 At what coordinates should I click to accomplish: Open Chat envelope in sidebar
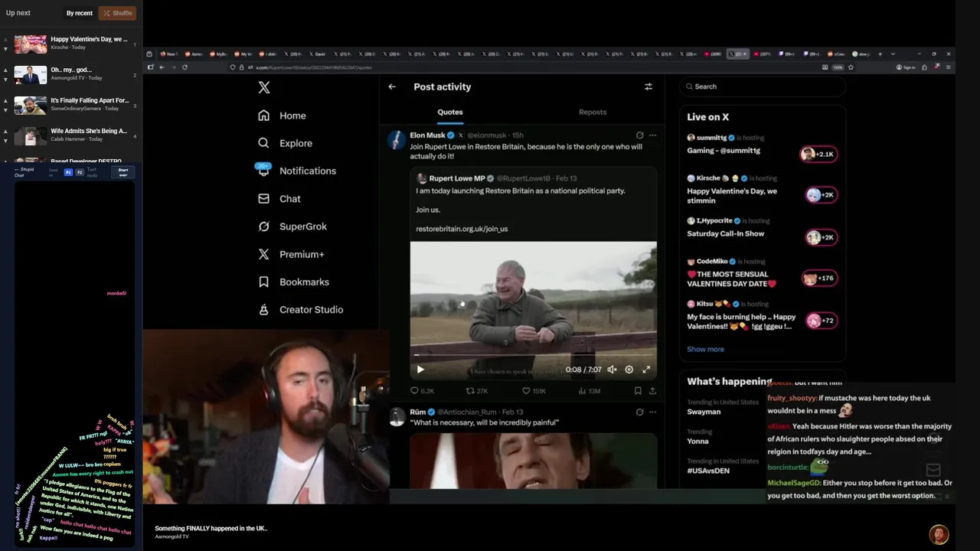(x=263, y=198)
